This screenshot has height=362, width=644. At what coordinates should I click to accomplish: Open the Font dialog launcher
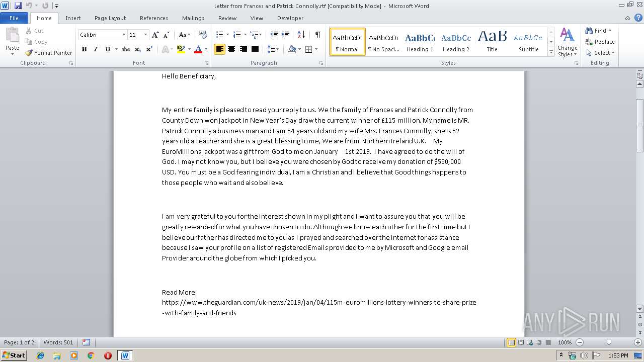207,63
